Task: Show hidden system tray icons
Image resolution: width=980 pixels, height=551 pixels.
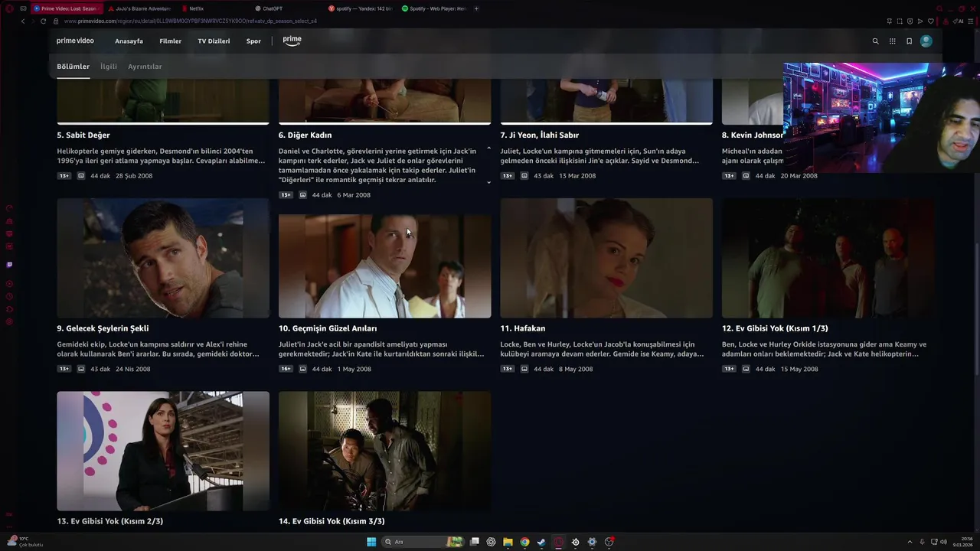Action: tap(910, 542)
